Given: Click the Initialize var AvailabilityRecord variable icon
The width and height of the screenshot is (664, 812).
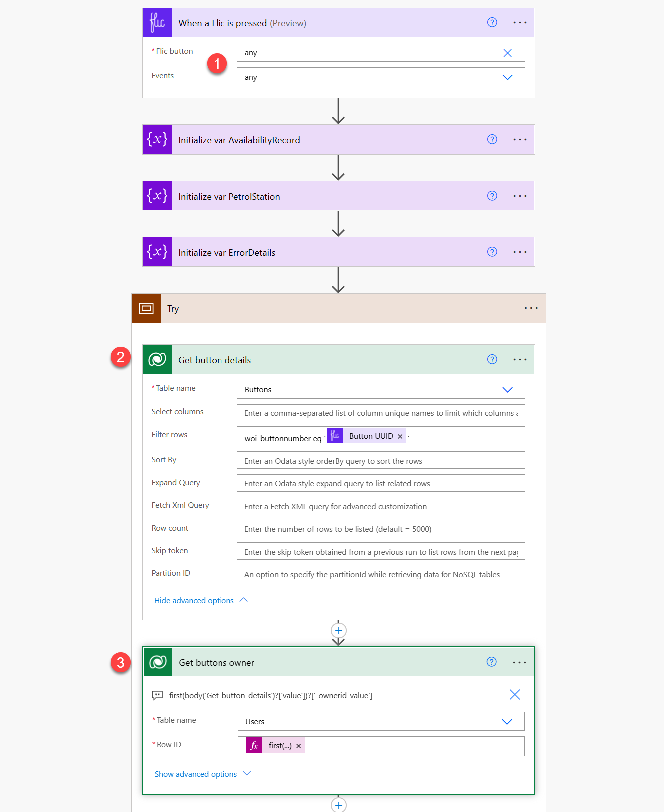Looking at the screenshot, I should click(x=157, y=139).
